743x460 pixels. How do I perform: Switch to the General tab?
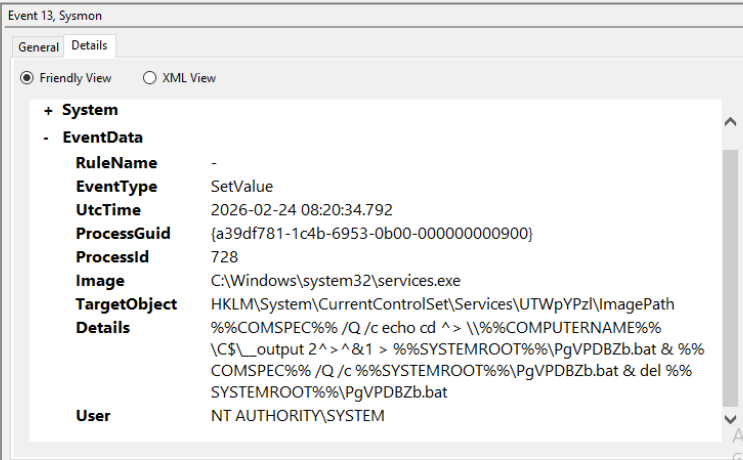coord(38,47)
